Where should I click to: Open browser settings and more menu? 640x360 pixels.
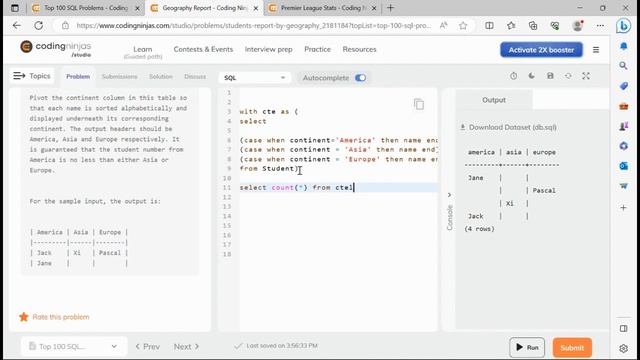pyautogui.click(x=600, y=26)
